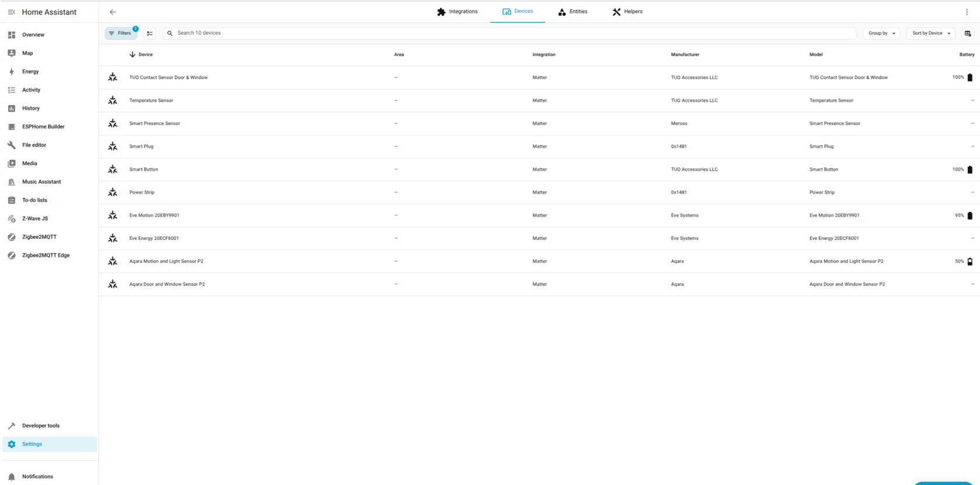The height and width of the screenshot is (485, 980).
Task: Enter selection mode with checklist icon
Action: tap(150, 33)
